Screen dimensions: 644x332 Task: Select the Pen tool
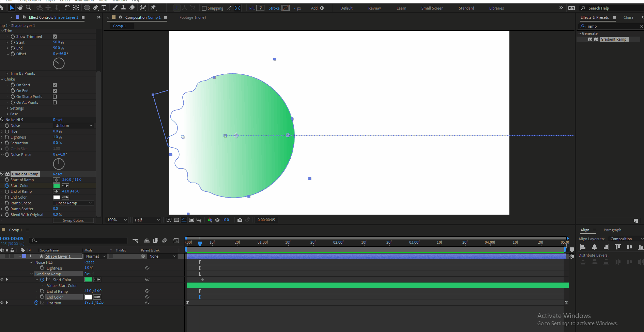[x=95, y=8]
